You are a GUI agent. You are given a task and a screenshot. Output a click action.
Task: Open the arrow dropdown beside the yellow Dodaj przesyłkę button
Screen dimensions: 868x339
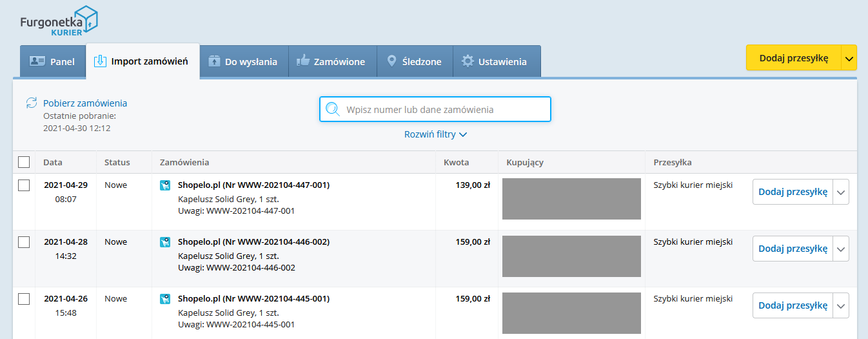(849, 58)
